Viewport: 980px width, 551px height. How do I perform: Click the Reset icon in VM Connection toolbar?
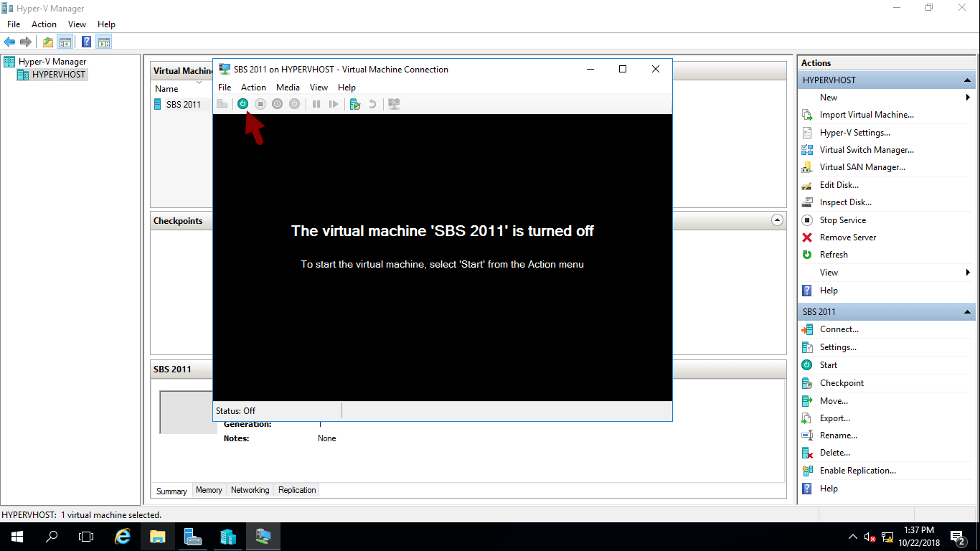click(334, 104)
